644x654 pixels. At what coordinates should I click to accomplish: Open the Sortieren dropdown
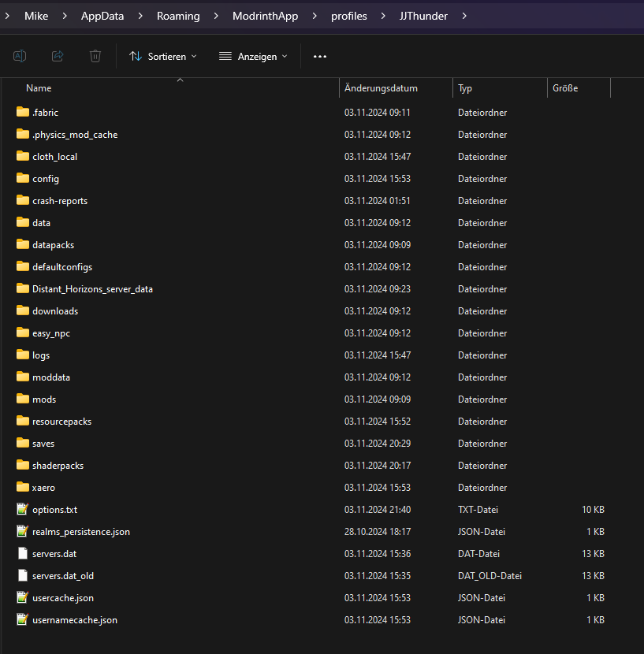[x=163, y=56]
